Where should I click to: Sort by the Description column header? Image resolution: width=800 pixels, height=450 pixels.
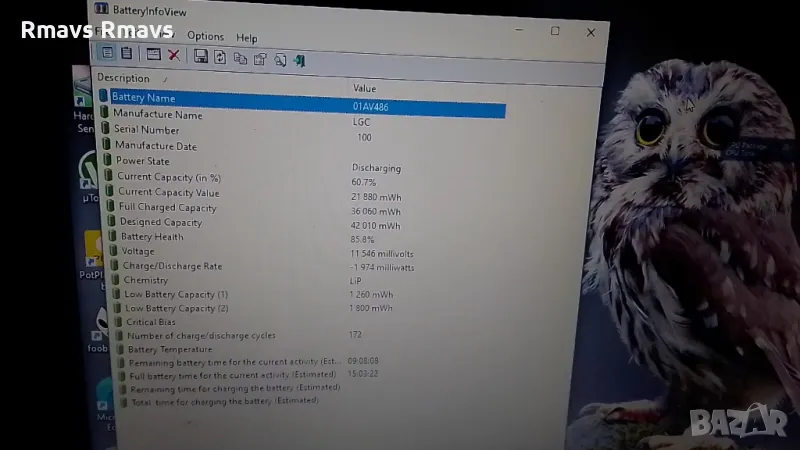pos(124,78)
